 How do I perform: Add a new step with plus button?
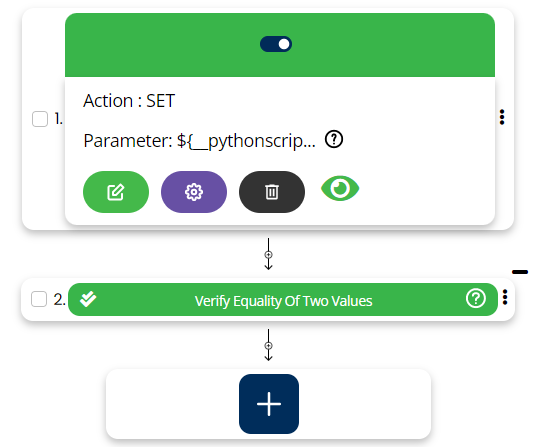pyautogui.click(x=269, y=404)
